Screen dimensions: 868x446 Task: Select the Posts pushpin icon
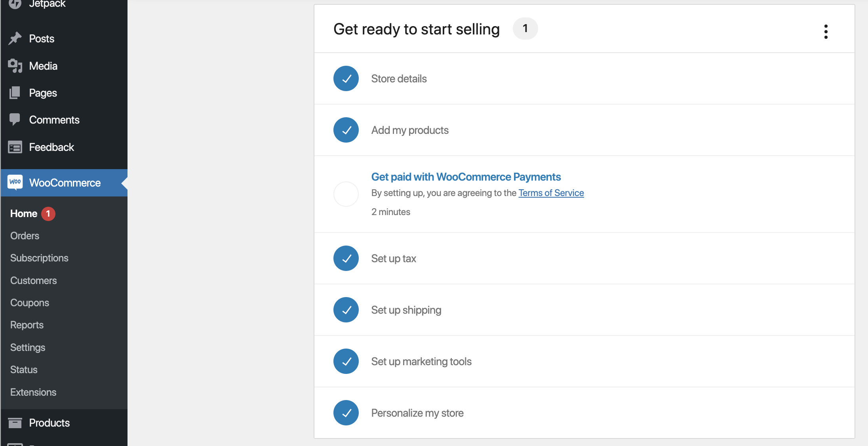coord(15,38)
